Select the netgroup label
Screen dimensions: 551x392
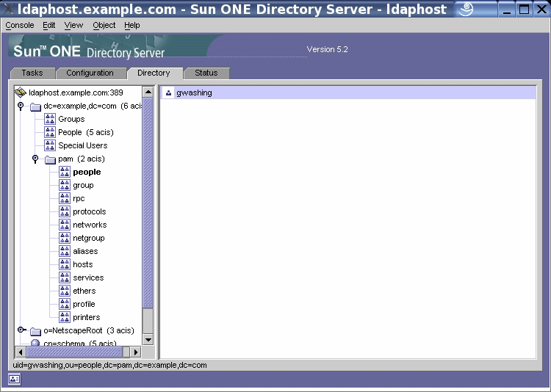coord(89,238)
